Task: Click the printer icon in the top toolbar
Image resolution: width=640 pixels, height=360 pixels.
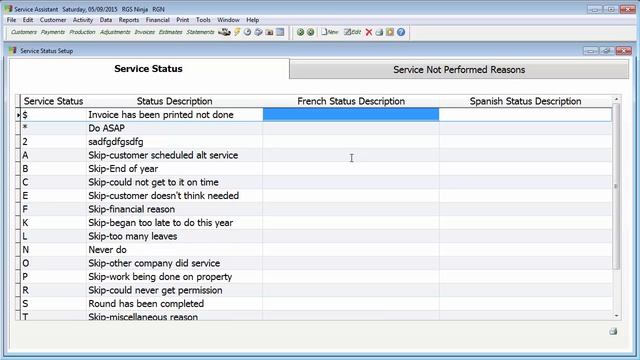Action: click(379, 32)
